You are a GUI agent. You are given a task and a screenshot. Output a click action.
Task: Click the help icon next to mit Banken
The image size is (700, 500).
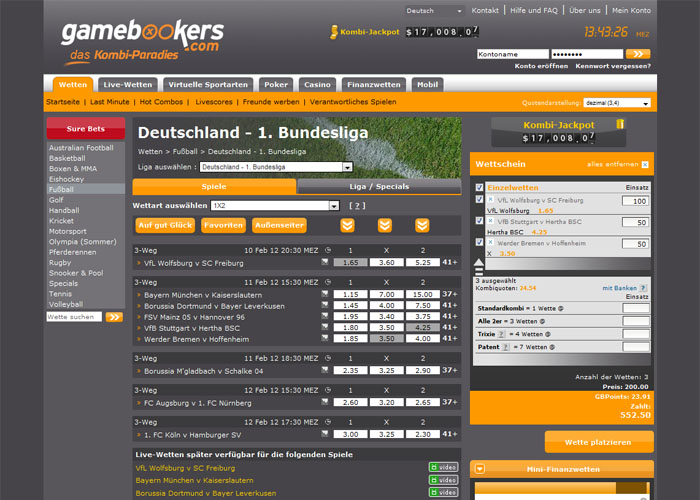643,288
